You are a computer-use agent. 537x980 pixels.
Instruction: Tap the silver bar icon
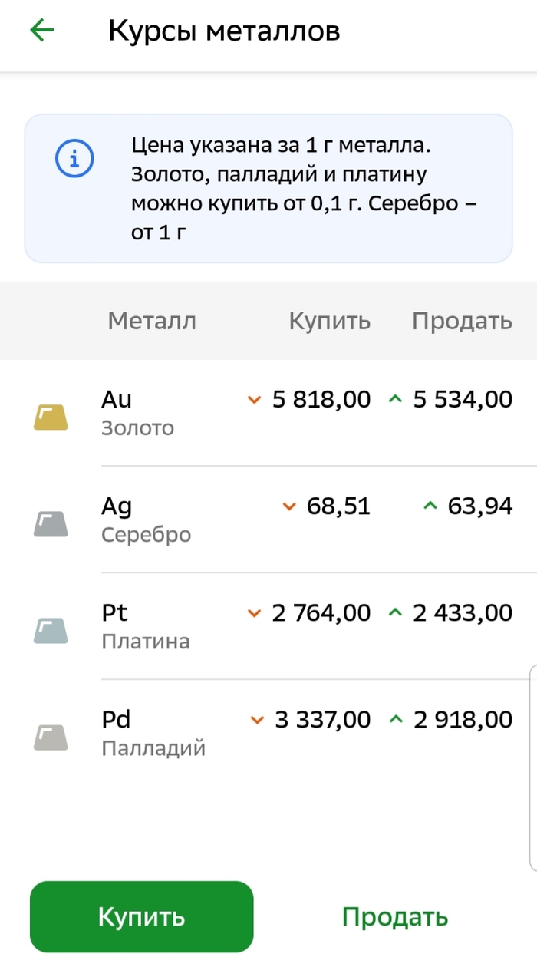pyautogui.click(x=51, y=523)
